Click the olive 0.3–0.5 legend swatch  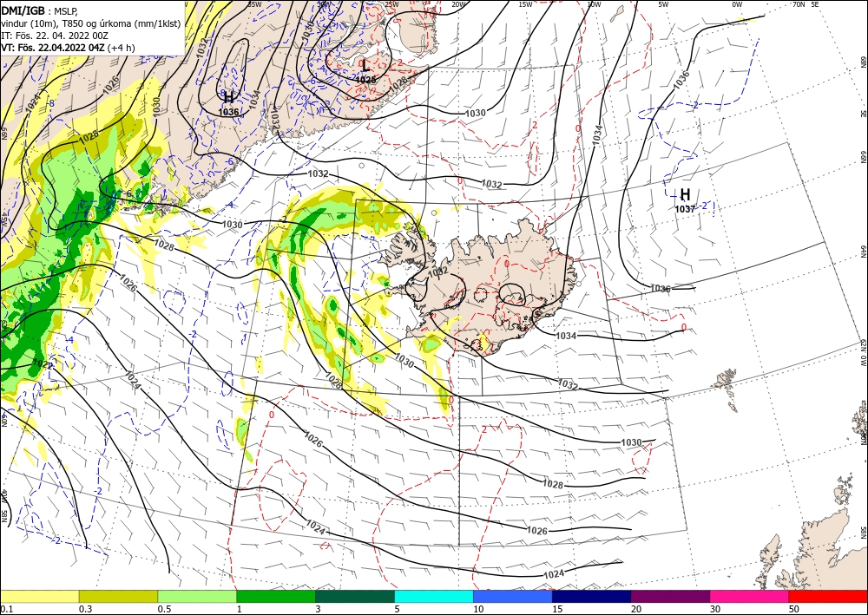pyautogui.click(x=118, y=596)
